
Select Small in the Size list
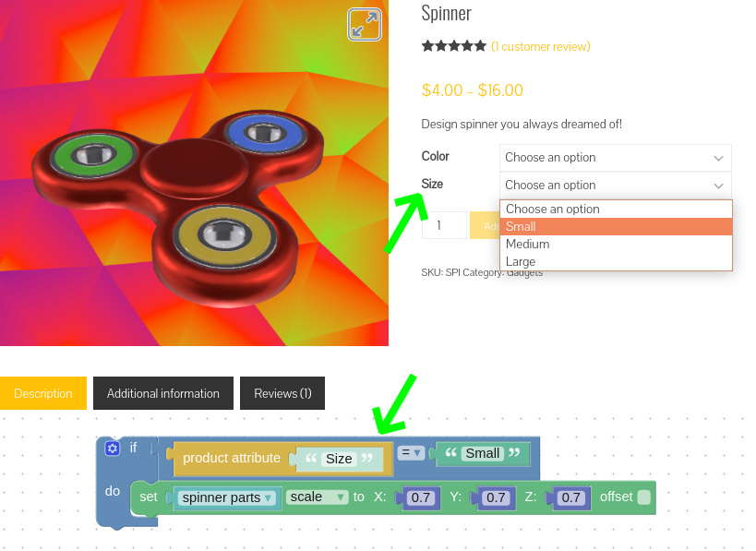click(617, 226)
